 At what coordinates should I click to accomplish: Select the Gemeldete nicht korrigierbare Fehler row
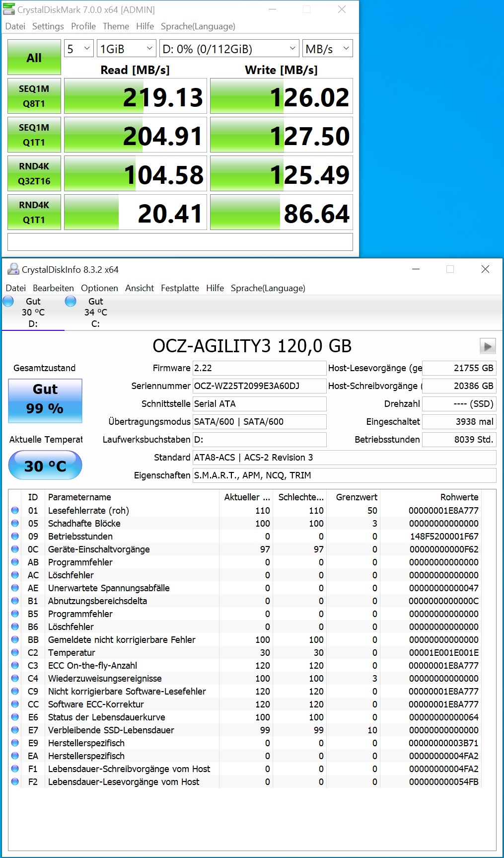(245, 640)
